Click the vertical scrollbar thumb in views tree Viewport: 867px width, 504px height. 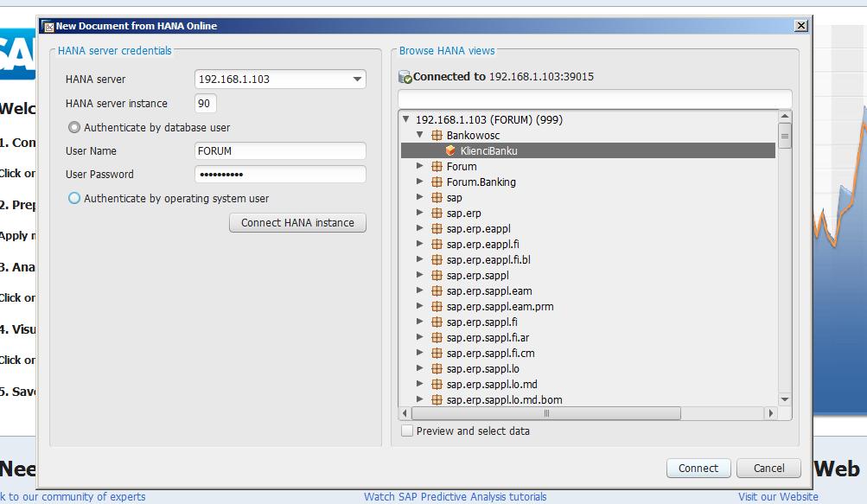(x=785, y=136)
